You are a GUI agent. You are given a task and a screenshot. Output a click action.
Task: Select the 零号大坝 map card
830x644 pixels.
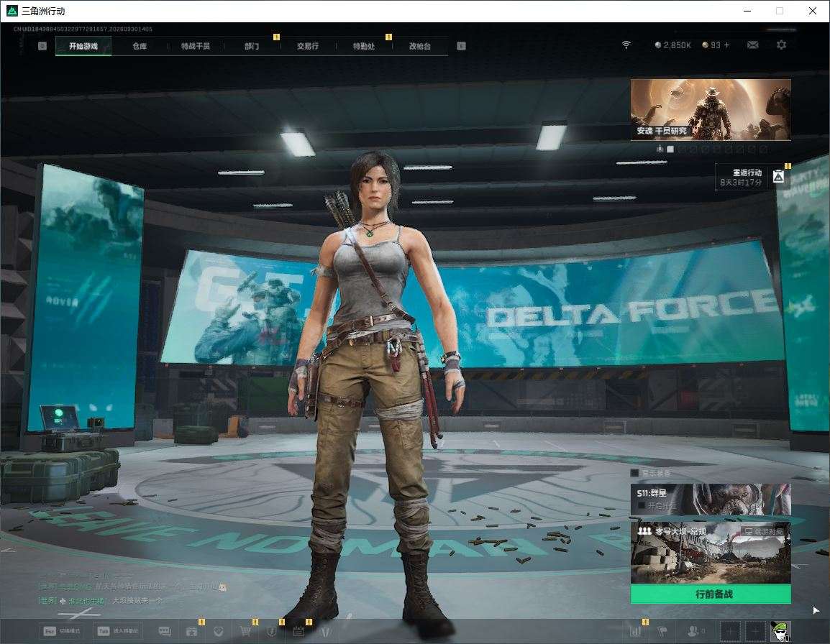pyautogui.click(x=711, y=553)
